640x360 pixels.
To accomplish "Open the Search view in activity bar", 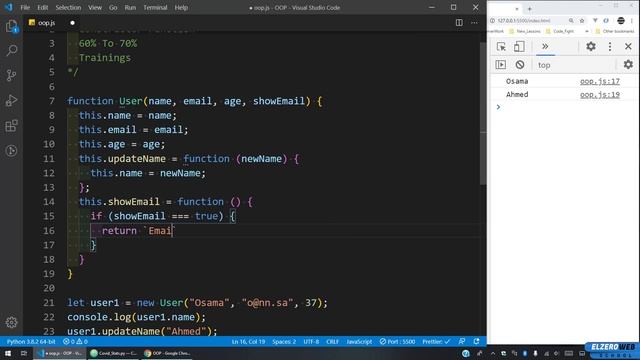I will click(x=11, y=50).
